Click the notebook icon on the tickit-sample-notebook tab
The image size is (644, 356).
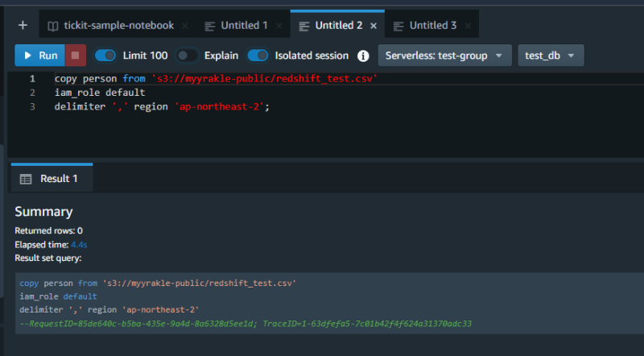coord(53,26)
